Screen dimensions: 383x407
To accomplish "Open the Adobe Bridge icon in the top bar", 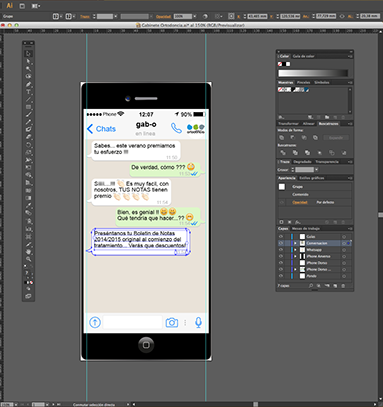I will point(22,6).
